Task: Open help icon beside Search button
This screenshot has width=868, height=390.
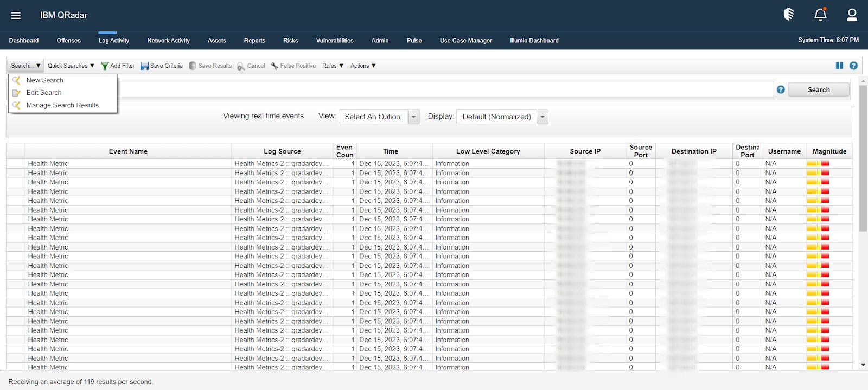Action: click(x=781, y=89)
